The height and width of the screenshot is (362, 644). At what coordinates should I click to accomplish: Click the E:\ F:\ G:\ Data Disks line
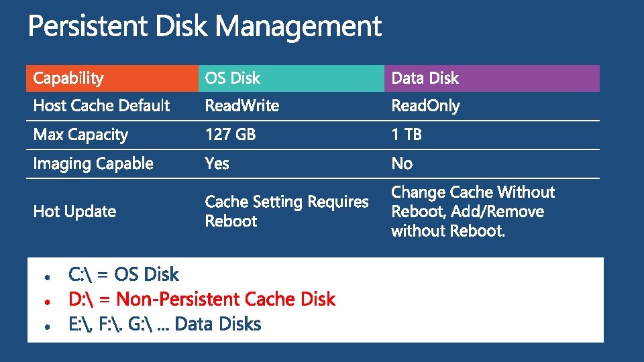pos(165,324)
